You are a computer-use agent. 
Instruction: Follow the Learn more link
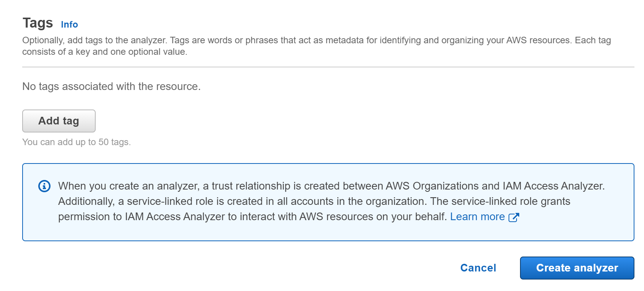477,217
